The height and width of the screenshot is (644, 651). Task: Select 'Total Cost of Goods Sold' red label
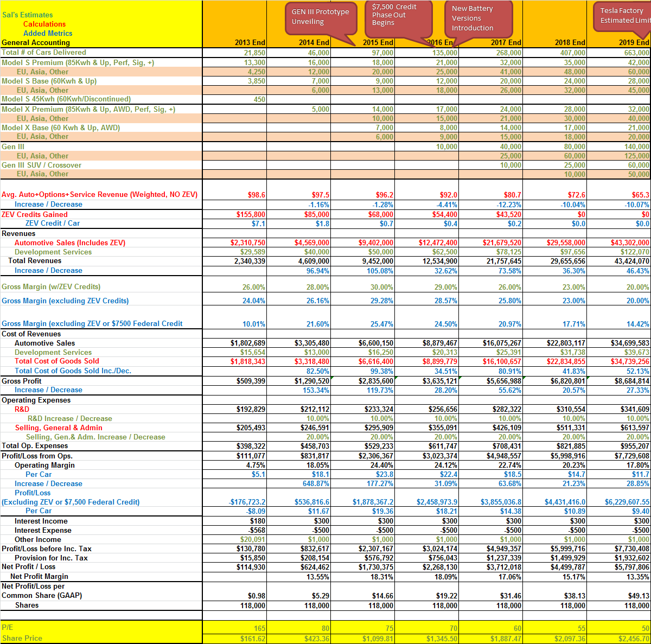(x=57, y=361)
